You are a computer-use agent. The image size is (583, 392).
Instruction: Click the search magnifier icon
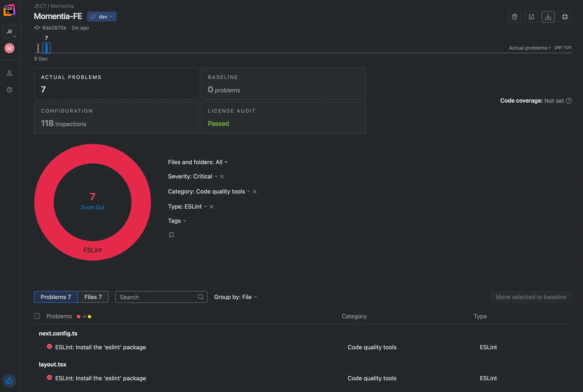point(201,297)
